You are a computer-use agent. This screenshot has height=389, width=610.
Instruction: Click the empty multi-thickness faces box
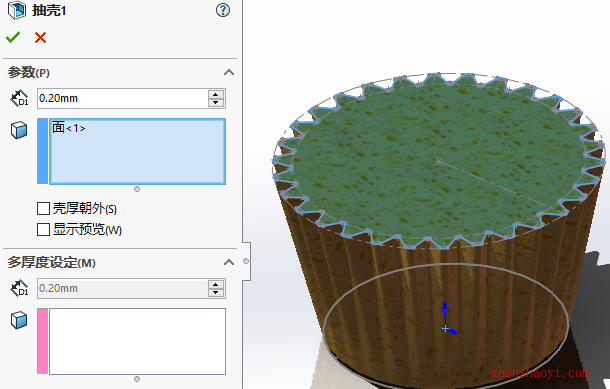[x=137, y=342]
